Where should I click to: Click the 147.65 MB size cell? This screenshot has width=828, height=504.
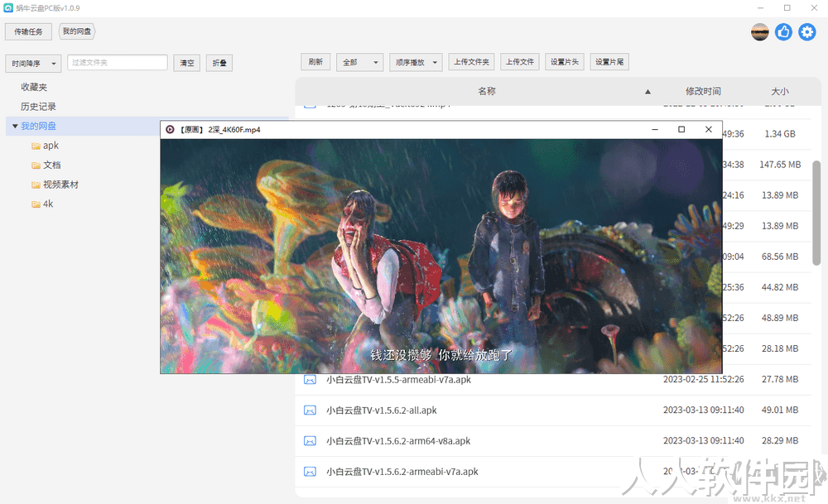[x=780, y=165]
